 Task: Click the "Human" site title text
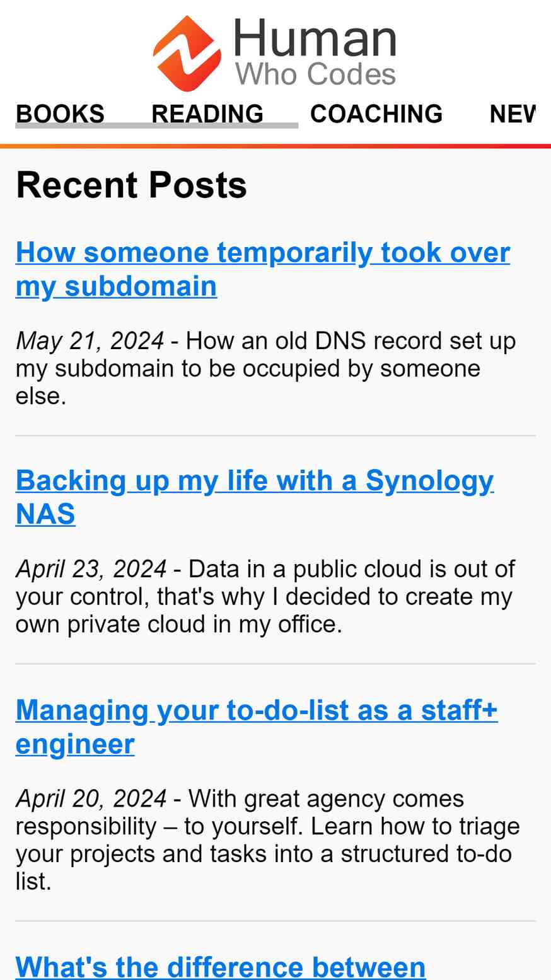[315, 38]
